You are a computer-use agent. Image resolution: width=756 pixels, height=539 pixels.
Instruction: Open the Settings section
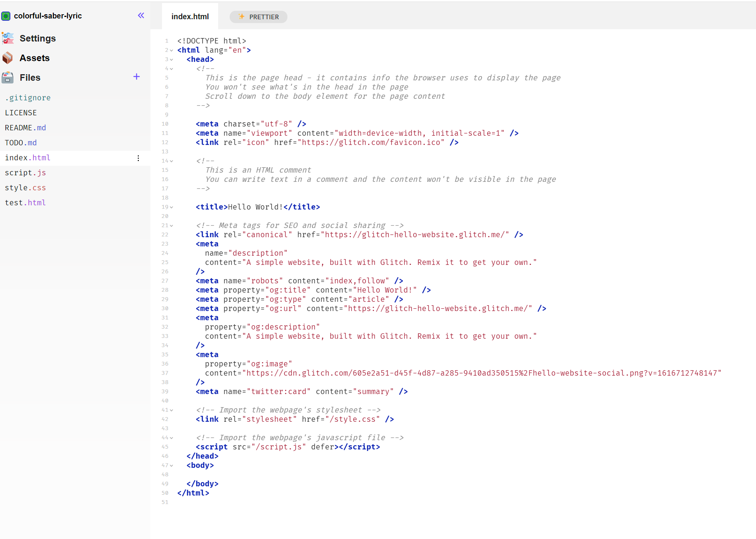38,38
